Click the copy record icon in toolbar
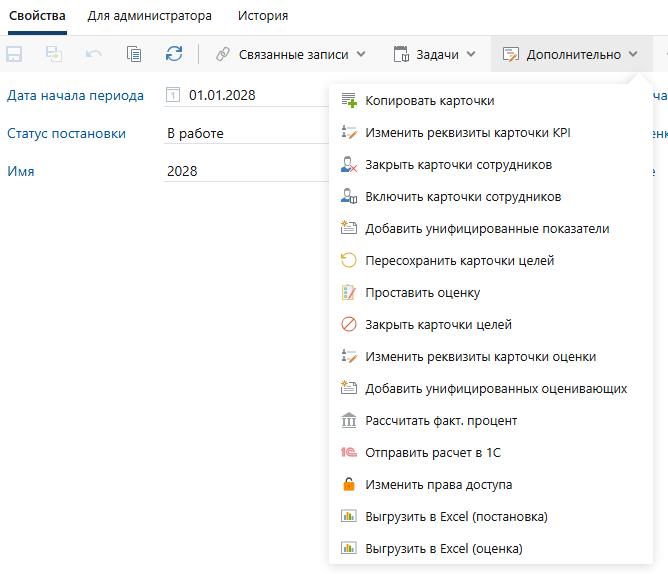The height and width of the screenshot is (574, 668). coord(134,54)
